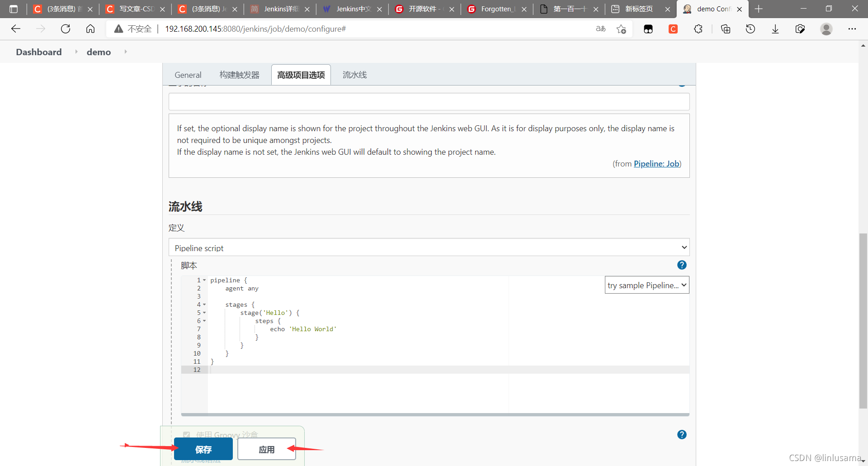The height and width of the screenshot is (466, 868).
Task: Collapse the steps fold arrow on line 6
Action: (204, 321)
